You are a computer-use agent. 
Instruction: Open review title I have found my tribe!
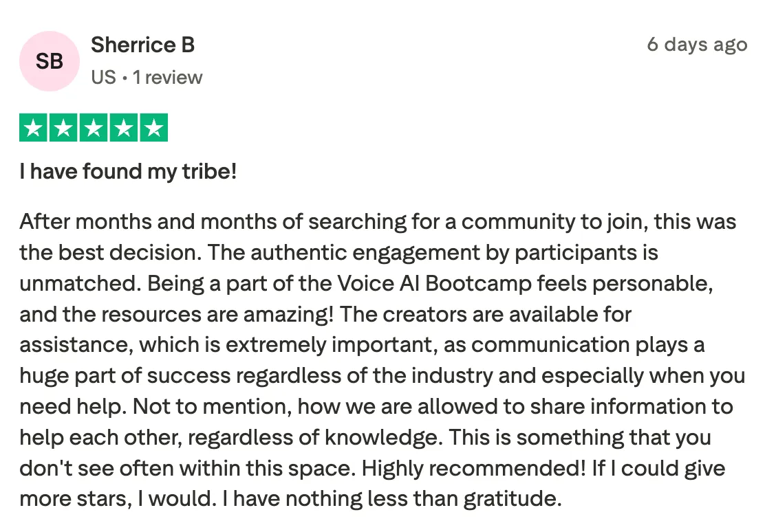tap(128, 172)
